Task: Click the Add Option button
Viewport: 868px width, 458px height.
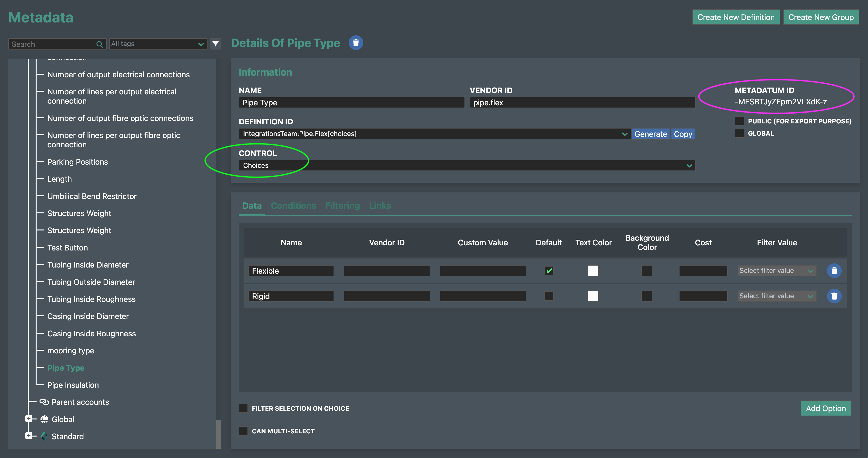Action: [826, 408]
